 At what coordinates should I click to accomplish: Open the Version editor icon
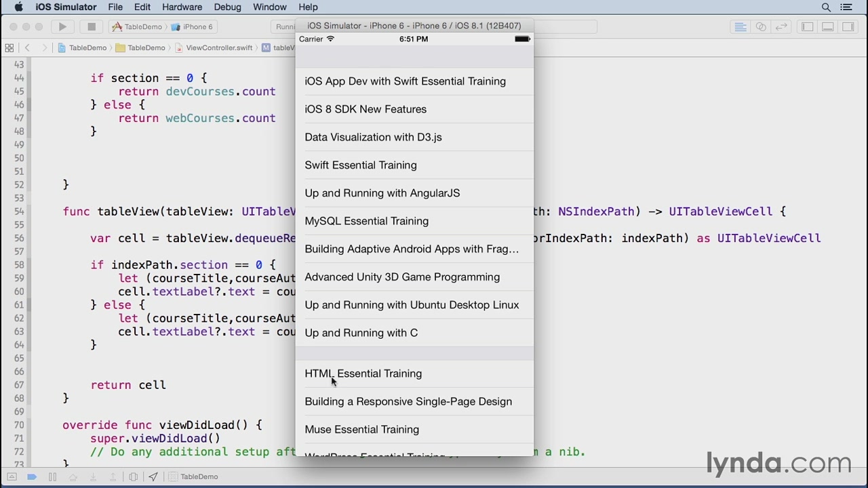[x=781, y=26]
